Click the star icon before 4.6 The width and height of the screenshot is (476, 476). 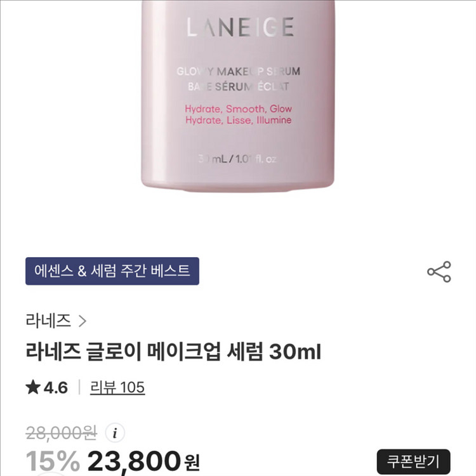click(33, 387)
